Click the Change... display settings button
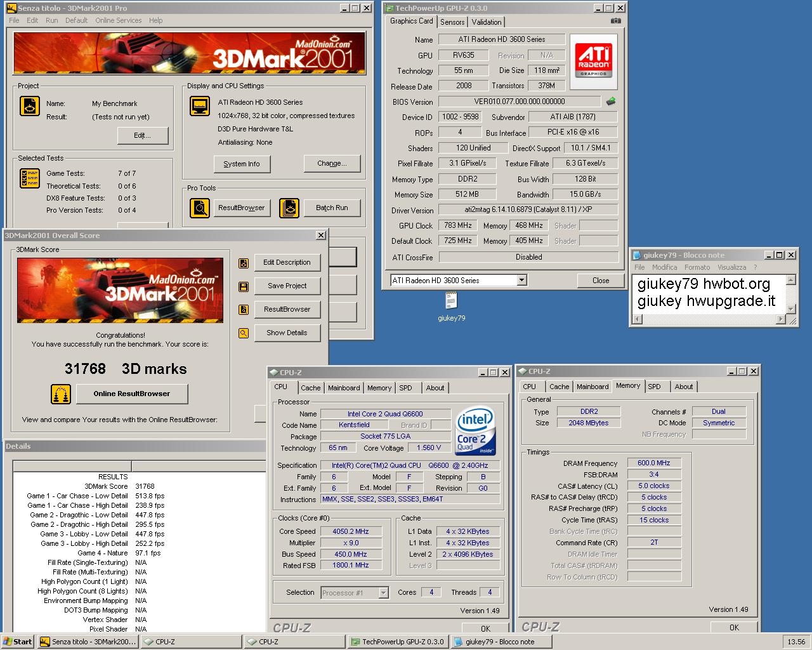 332,164
